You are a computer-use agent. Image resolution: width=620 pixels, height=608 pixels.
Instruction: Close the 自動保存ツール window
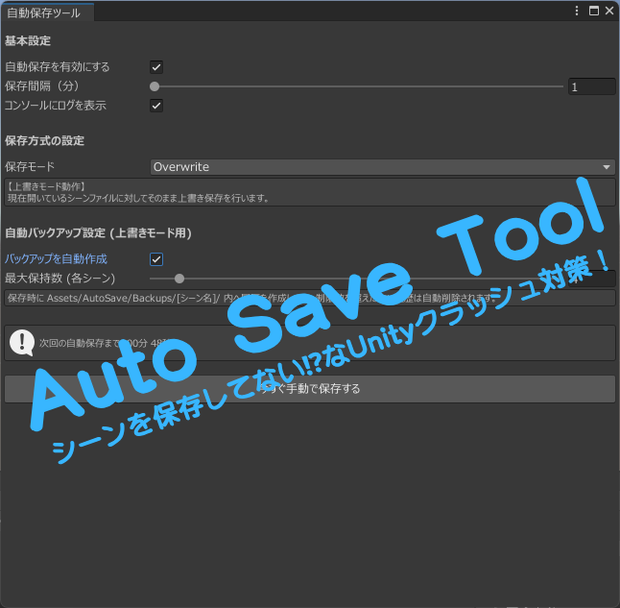click(609, 11)
